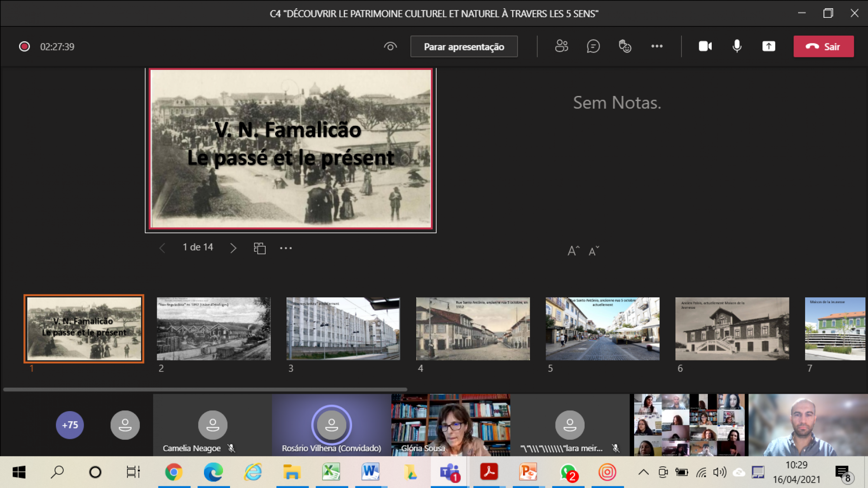Viewport: 868px width, 488px height.
Task: Toggle the camera on or off
Action: (x=705, y=46)
